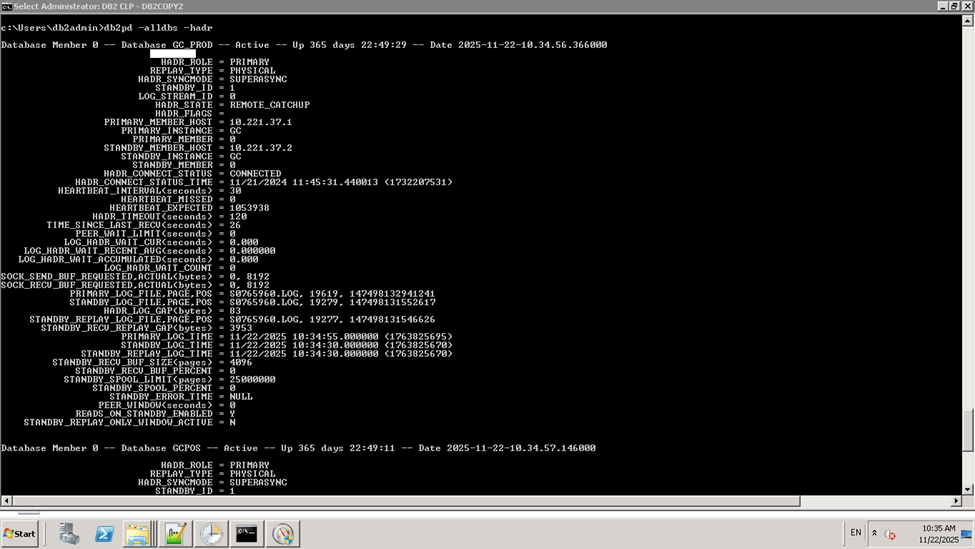975x549 pixels.
Task: Click the compass-shaped taskbar icon
Action: coord(283,534)
